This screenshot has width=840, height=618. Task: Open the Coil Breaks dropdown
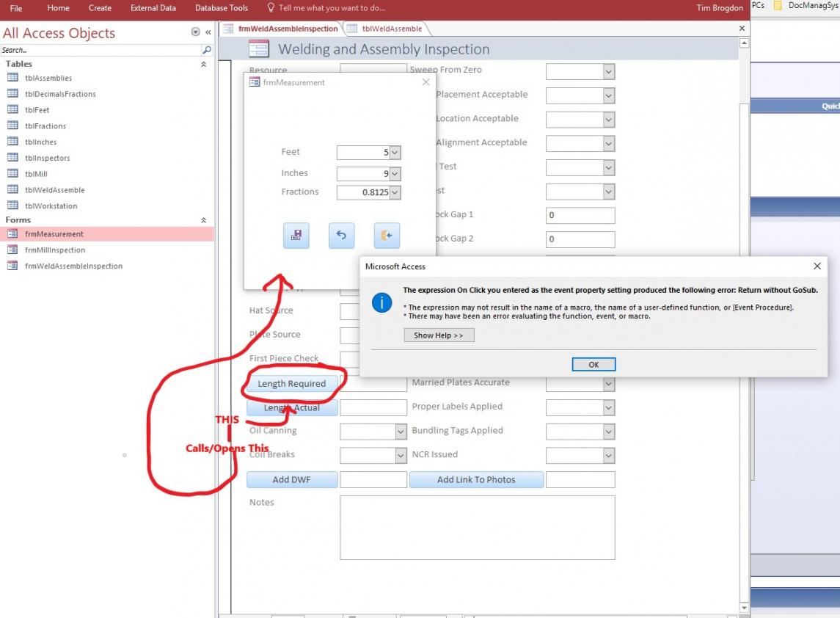click(x=401, y=456)
